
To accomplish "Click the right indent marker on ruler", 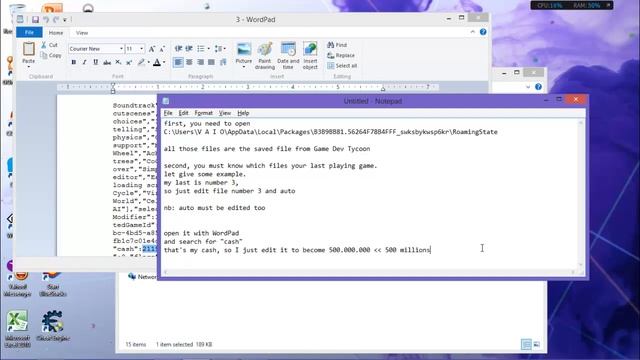I will pyautogui.click(x=383, y=89).
